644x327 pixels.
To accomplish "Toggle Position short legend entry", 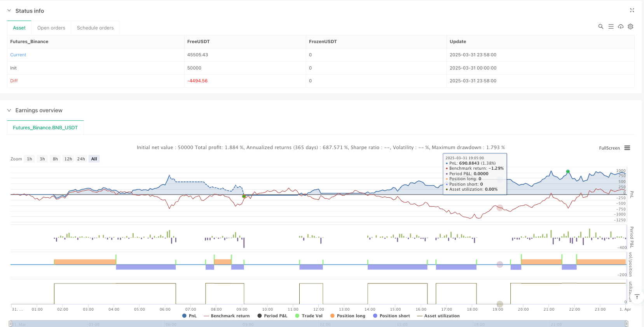I will tap(391, 316).
